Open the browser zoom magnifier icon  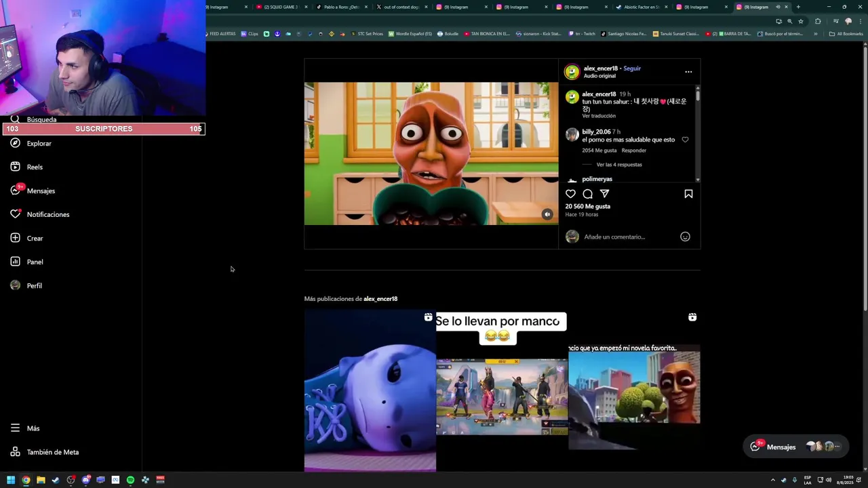789,21
